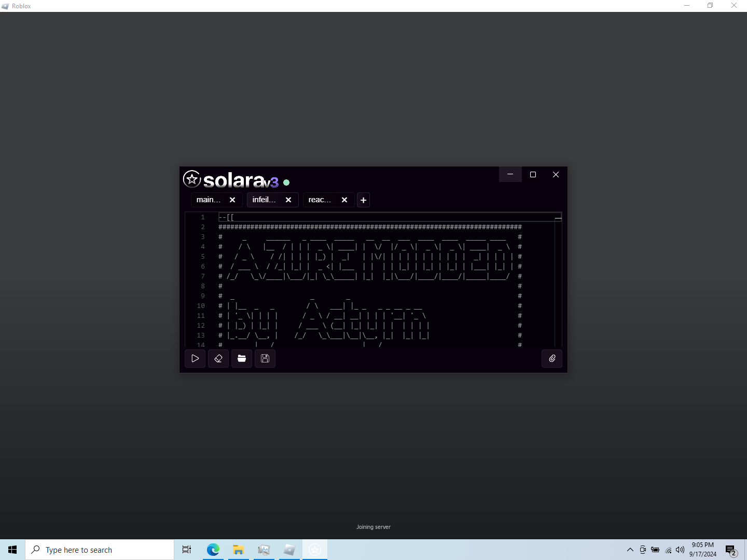Click the Meet Now tray icon

[643, 550]
